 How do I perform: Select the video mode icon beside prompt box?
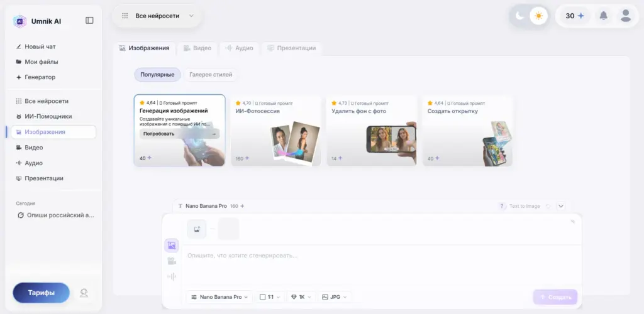coord(172,261)
